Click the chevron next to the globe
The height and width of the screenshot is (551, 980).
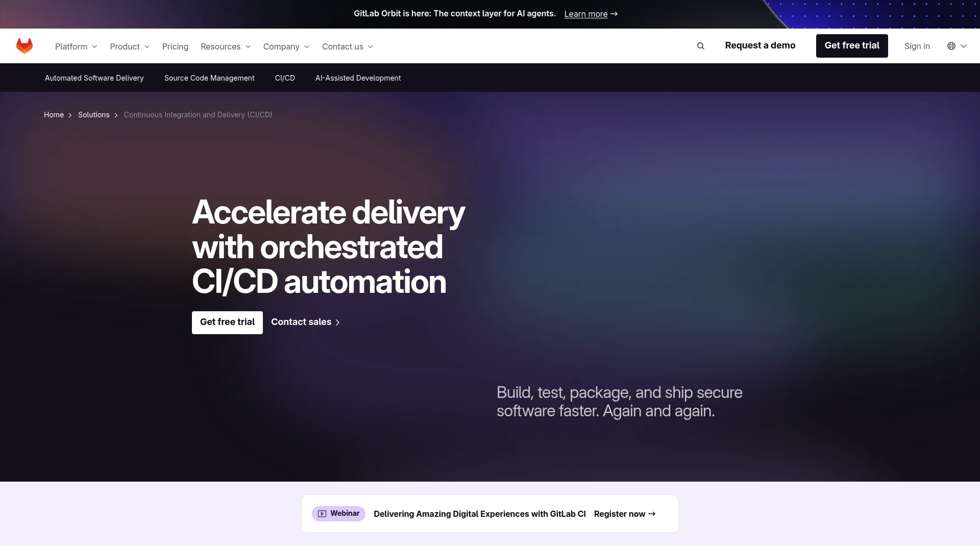(964, 46)
